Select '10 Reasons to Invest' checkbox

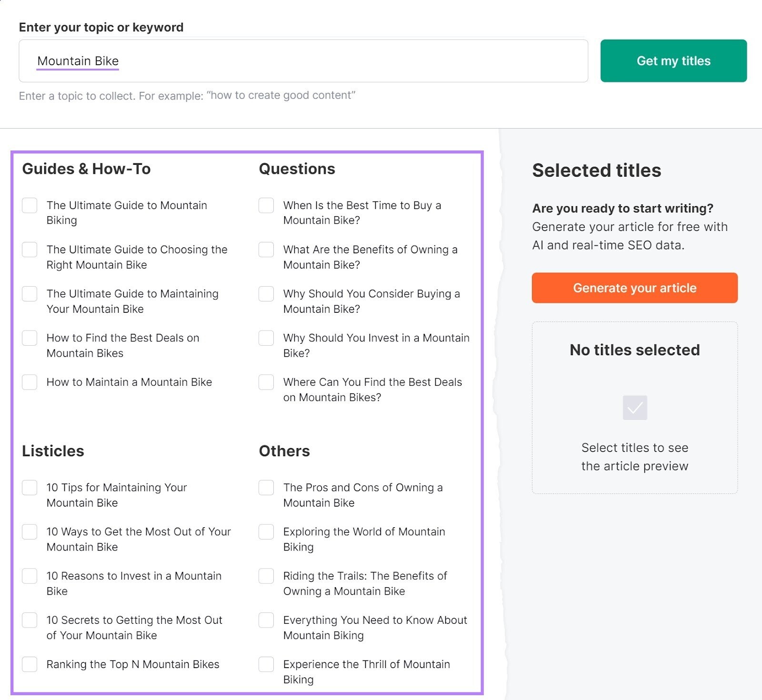(30, 576)
